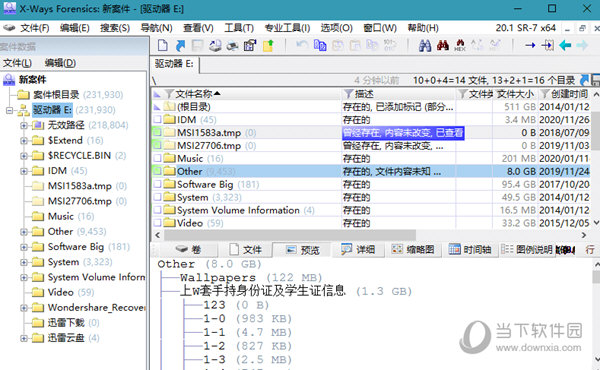Viewport: 600px width, 370px height.
Task: Click the 新案件 case icon in tree
Action: tap(9, 80)
